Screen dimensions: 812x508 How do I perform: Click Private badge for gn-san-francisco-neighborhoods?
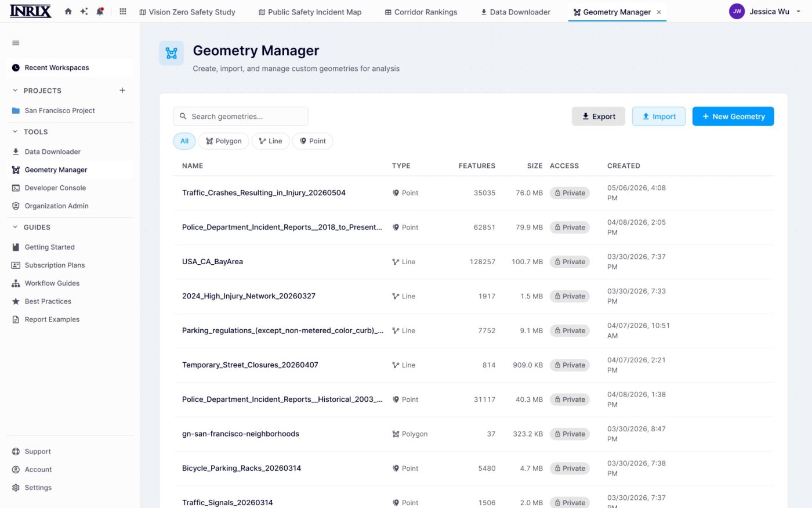(570, 434)
